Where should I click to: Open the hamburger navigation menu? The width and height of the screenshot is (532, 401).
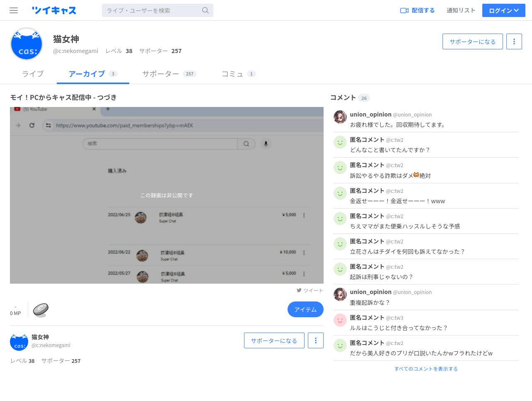click(14, 10)
